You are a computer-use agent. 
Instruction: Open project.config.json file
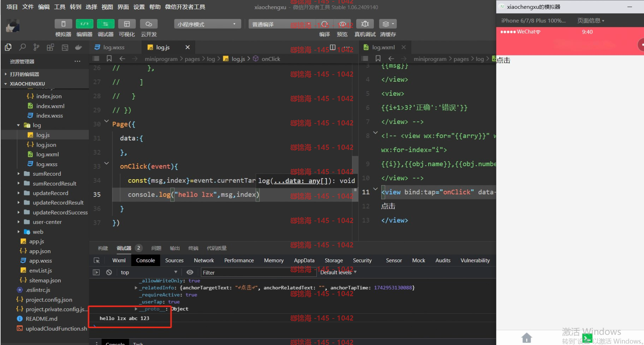pyautogui.click(x=49, y=300)
